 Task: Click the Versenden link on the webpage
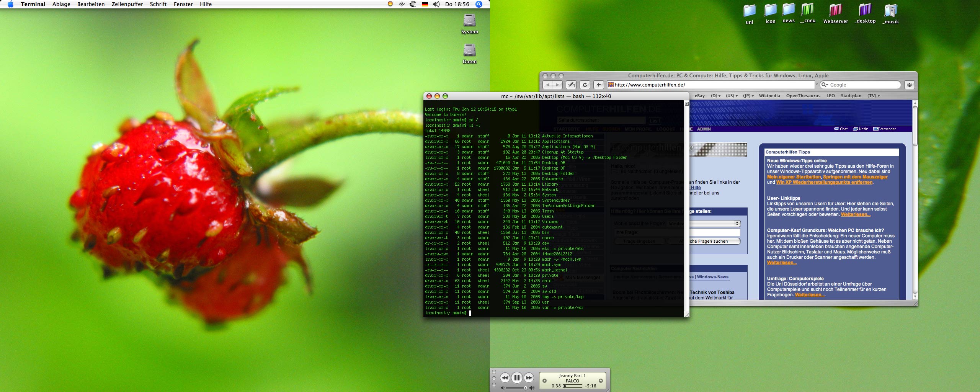pyautogui.click(x=885, y=129)
